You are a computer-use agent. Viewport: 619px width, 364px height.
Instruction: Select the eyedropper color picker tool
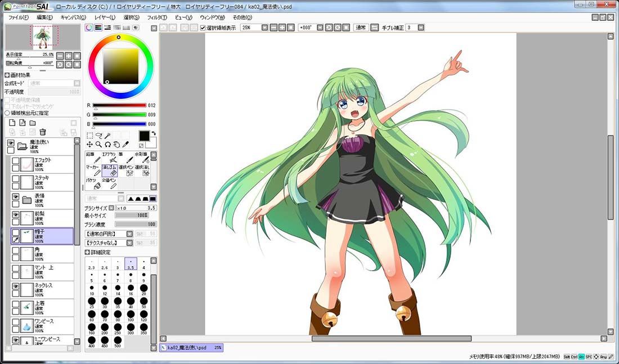(x=125, y=145)
